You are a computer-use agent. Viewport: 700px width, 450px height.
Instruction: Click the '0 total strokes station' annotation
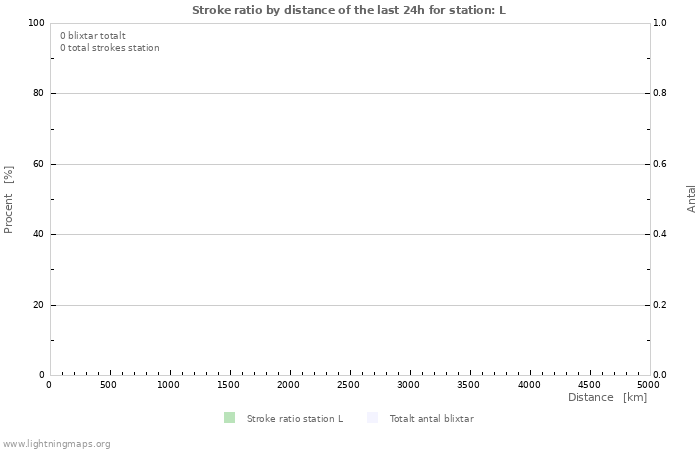point(110,48)
